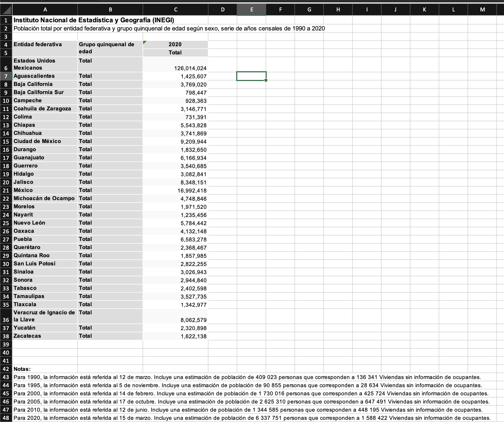
Task: Click the 'Morelos' cell
Action: click(x=45, y=207)
